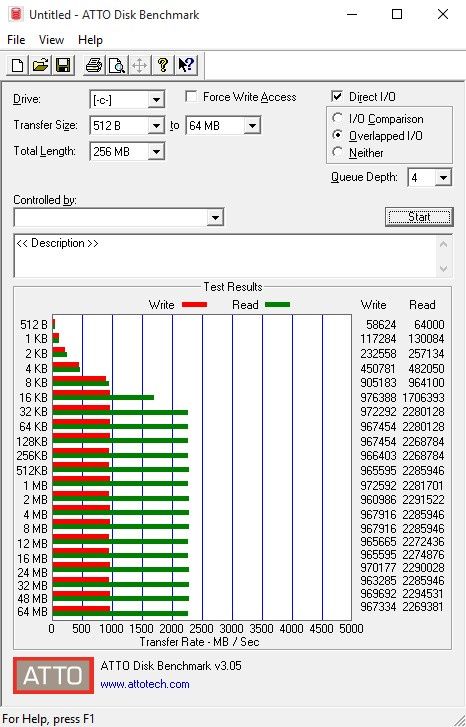Visit the www.attotech.com link

[x=145, y=684]
